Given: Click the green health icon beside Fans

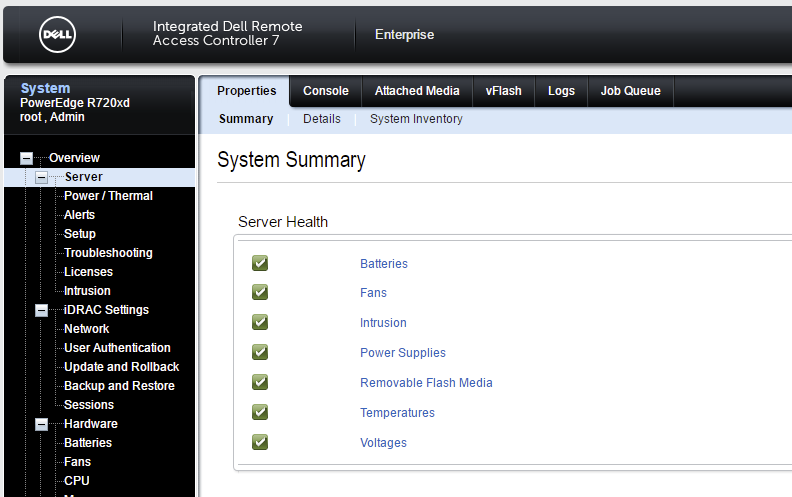Looking at the screenshot, I should [260, 293].
